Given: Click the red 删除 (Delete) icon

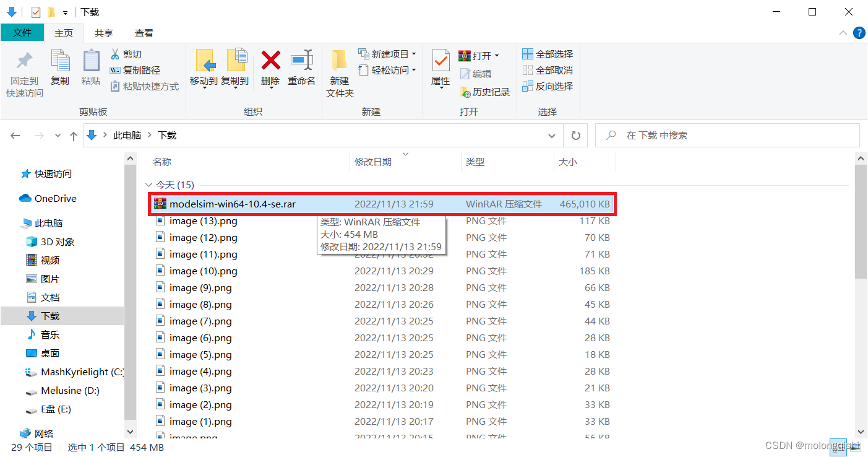Looking at the screenshot, I should (270, 60).
